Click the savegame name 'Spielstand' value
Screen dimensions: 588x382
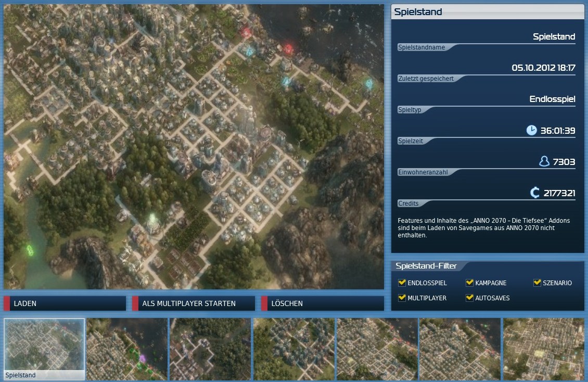[554, 36]
